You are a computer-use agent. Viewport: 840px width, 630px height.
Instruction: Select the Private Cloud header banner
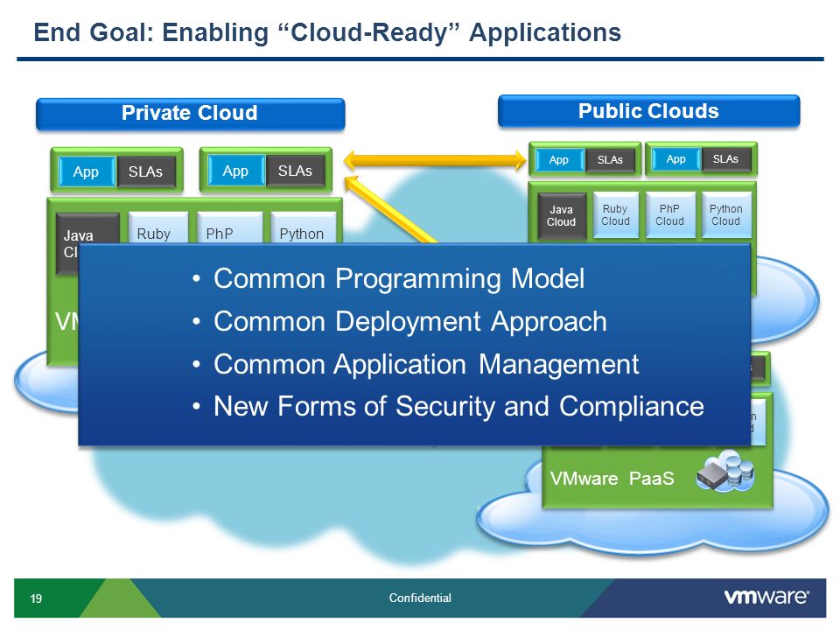[x=190, y=114]
